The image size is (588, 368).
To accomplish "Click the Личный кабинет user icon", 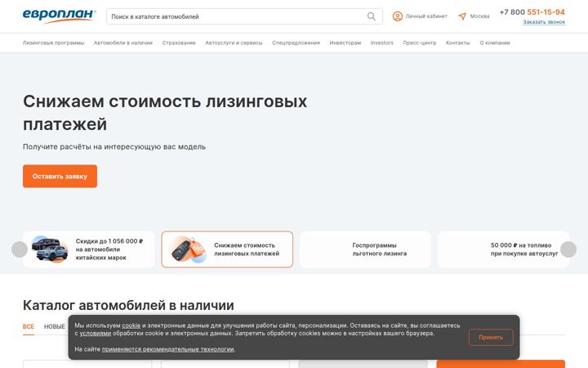I will pyautogui.click(x=398, y=16).
